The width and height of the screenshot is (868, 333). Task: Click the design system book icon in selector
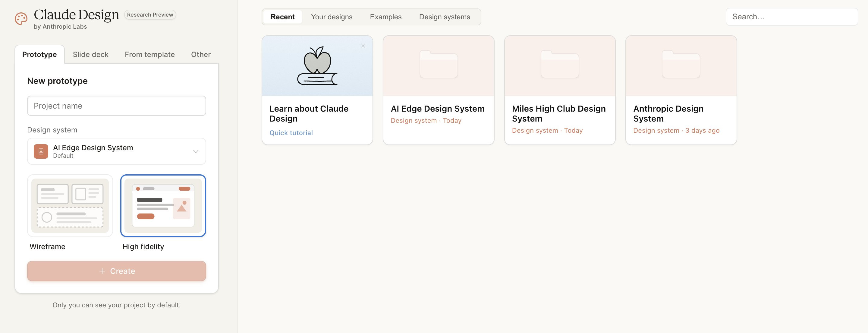[41, 151]
